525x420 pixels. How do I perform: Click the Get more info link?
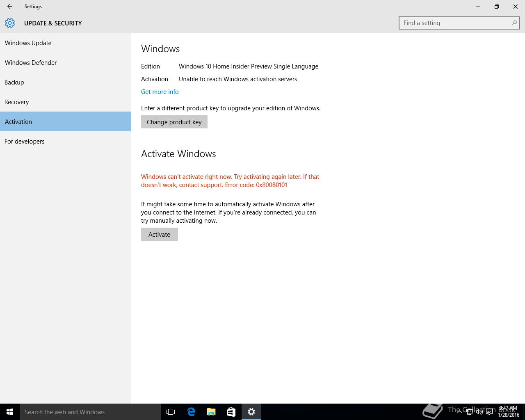click(x=160, y=92)
